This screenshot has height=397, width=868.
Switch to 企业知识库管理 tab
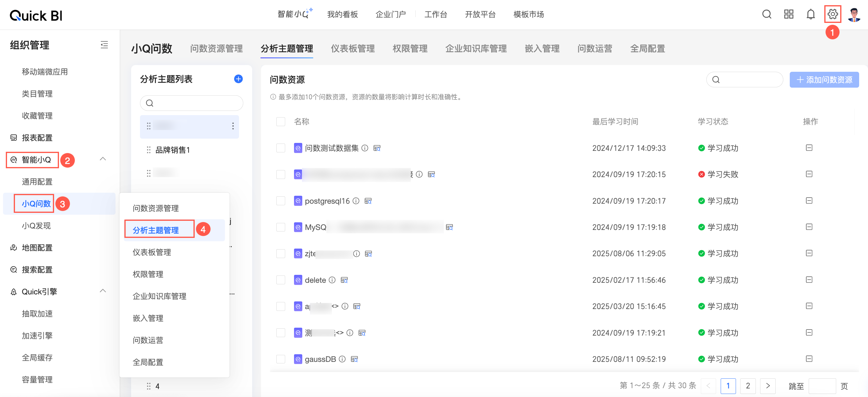(476, 49)
